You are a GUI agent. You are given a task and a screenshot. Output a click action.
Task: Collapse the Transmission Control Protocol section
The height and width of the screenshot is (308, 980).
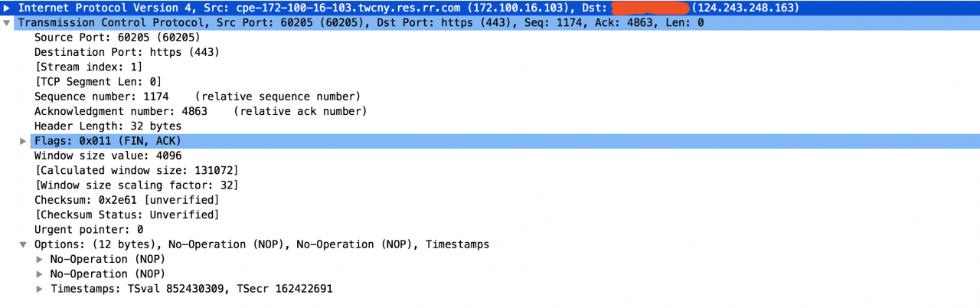[x=7, y=23]
